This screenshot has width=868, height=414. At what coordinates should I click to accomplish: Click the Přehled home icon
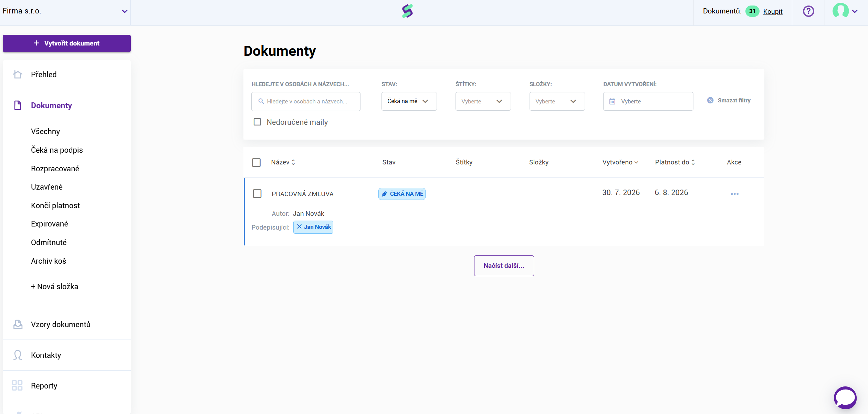[18, 74]
